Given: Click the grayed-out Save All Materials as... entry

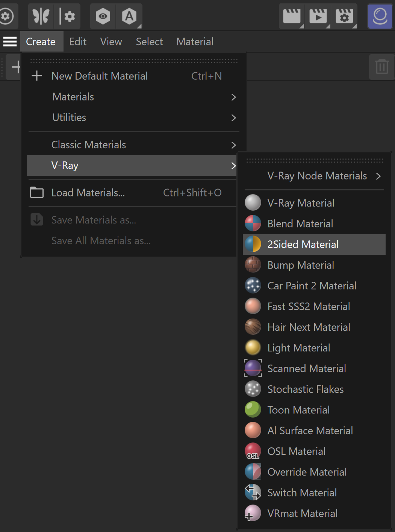Looking at the screenshot, I should [132, 241].
